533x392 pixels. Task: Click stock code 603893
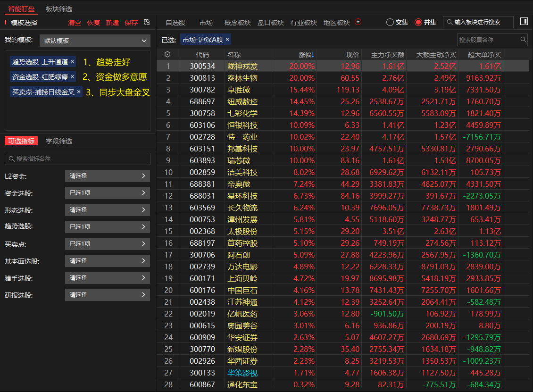coord(202,160)
